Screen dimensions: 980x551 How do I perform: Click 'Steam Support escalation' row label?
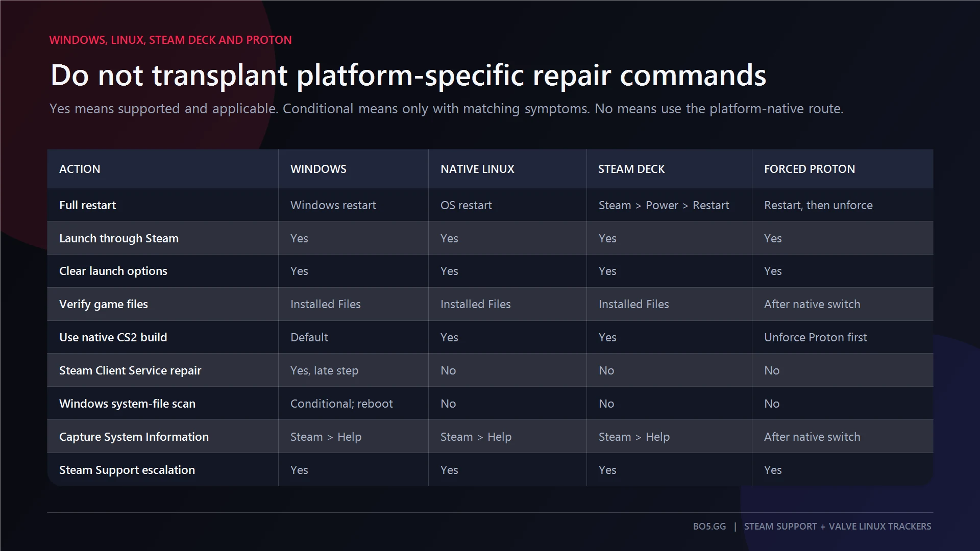(x=127, y=470)
